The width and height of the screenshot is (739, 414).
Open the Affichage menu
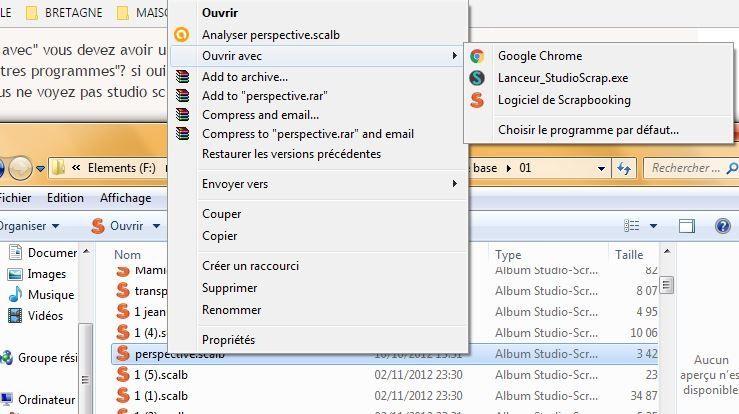pyautogui.click(x=125, y=198)
